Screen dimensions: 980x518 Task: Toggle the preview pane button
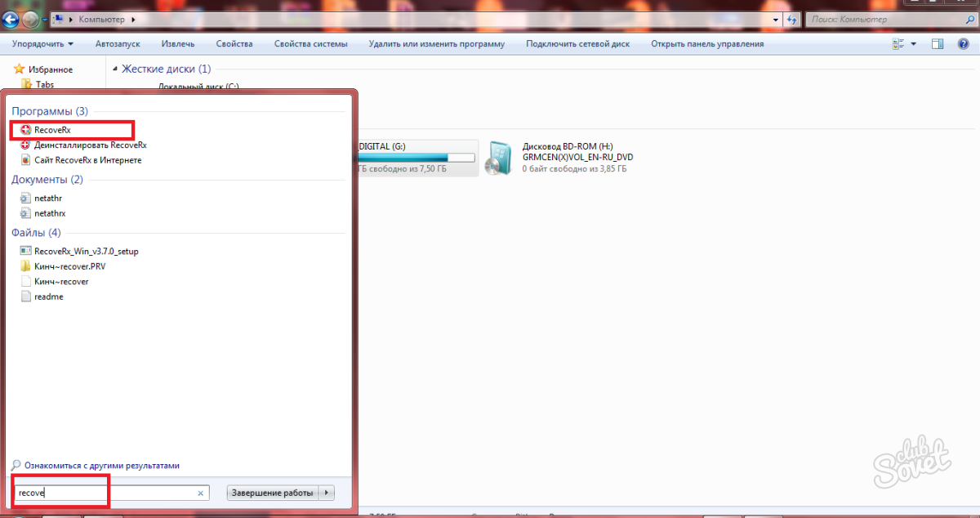coord(938,44)
